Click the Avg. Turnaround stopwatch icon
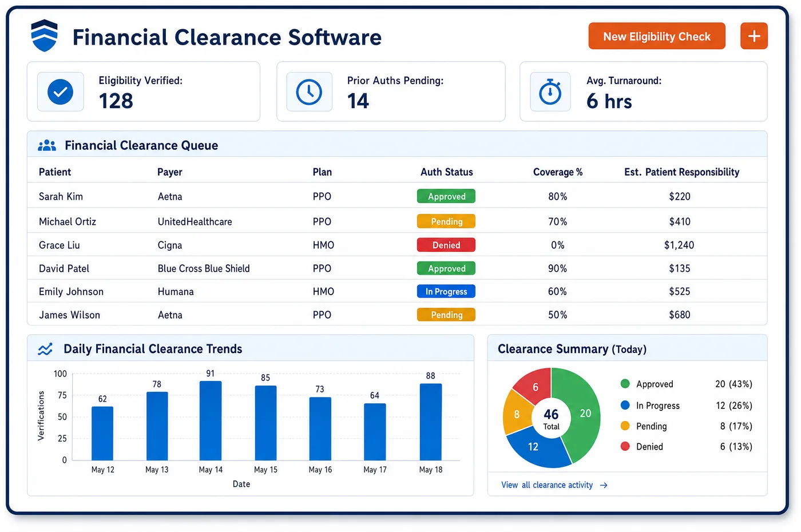 point(550,92)
